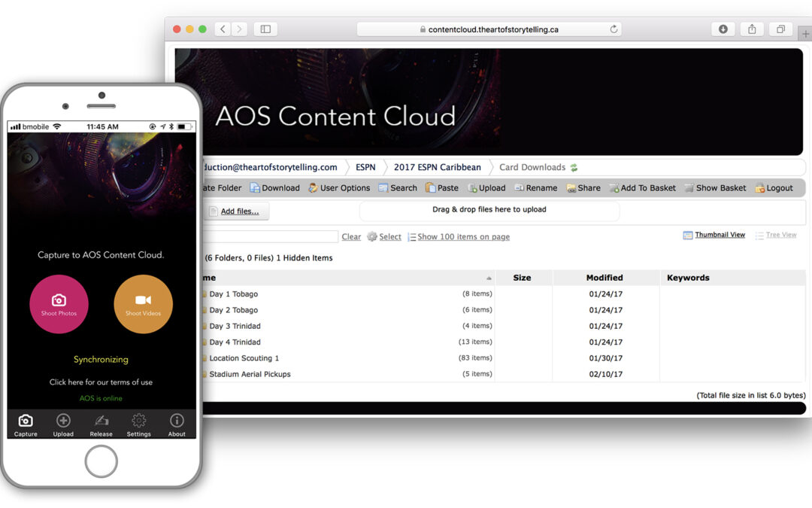Screen dimensions: 812x508
Task: Click the 01/30/17 modified date
Action: 606,358
